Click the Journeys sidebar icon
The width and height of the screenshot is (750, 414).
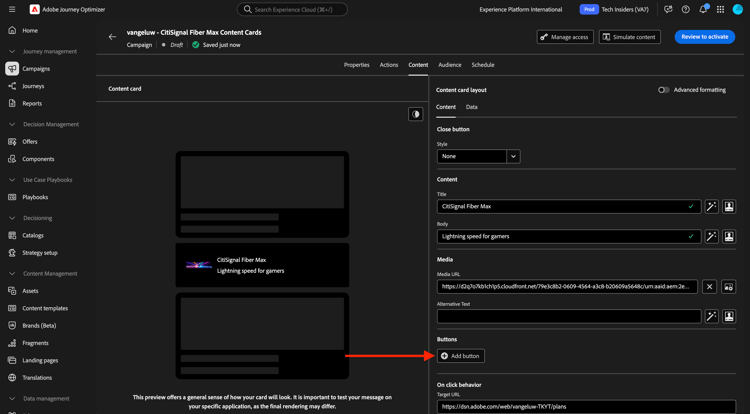tap(12, 86)
